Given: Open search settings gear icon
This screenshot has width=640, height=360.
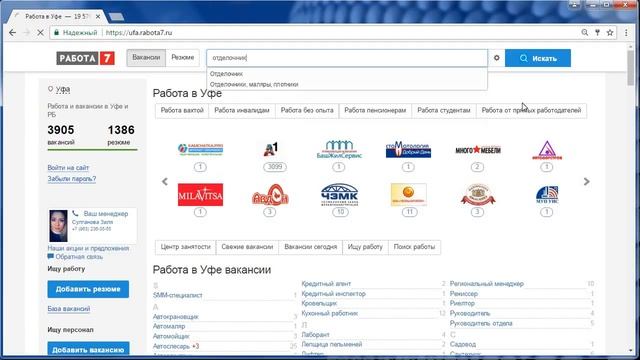Looking at the screenshot, I should [496, 58].
